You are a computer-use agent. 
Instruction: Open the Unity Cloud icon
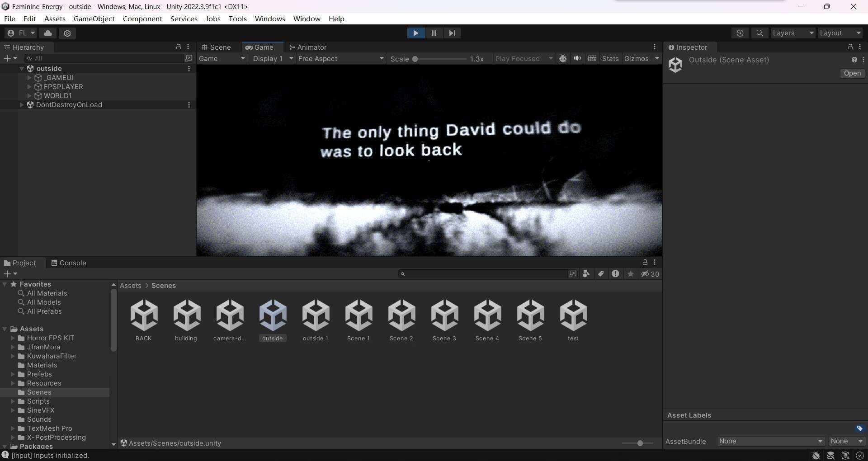coord(48,33)
